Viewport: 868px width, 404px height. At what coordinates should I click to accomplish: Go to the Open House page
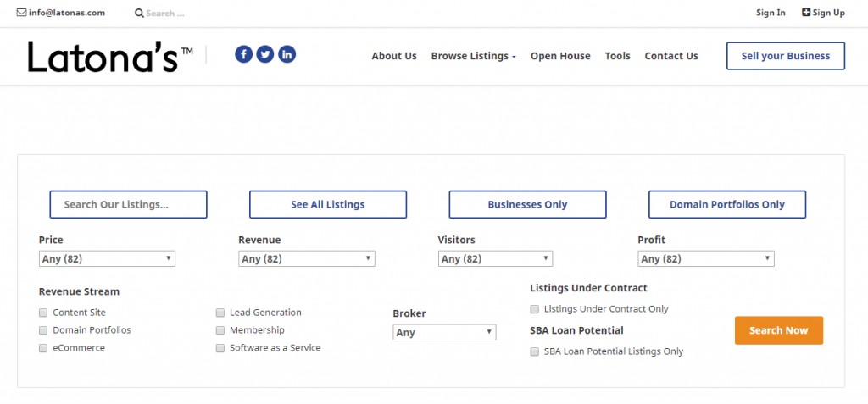click(560, 56)
